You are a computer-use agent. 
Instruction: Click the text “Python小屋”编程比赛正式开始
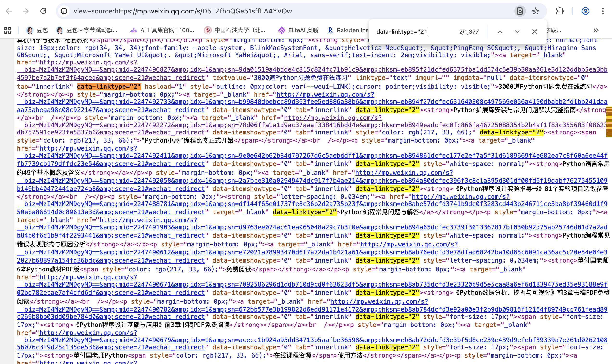187,141
